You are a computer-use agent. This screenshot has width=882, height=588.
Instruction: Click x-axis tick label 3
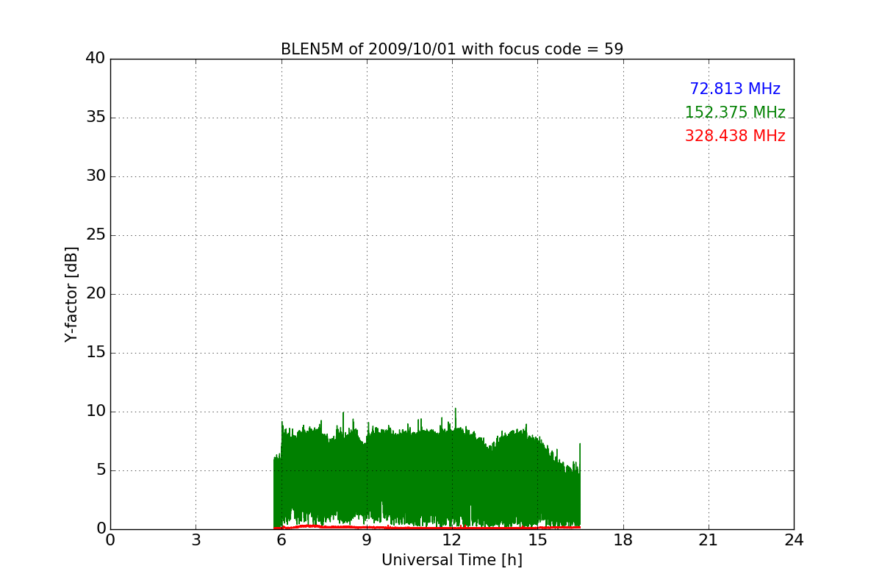(x=196, y=540)
